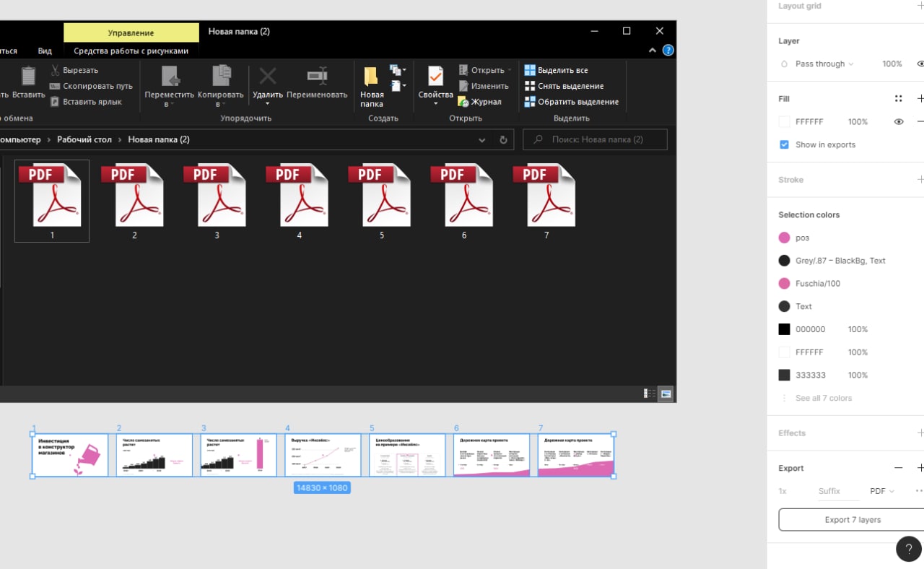Select PDF file named 7
This screenshot has width=924, height=569.
pyautogui.click(x=546, y=201)
